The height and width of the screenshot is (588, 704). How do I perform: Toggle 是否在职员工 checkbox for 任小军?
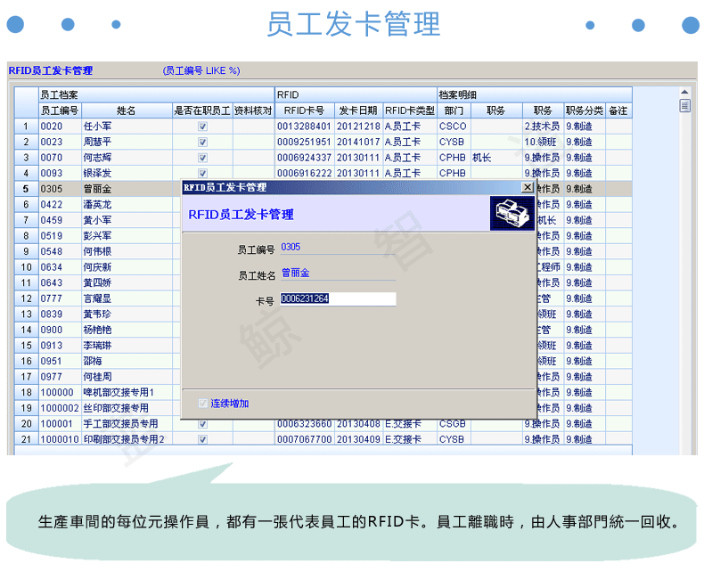tap(202, 127)
